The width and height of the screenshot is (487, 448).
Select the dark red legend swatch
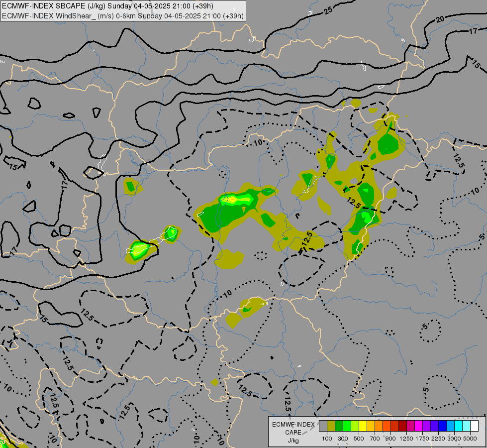point(403,426)
